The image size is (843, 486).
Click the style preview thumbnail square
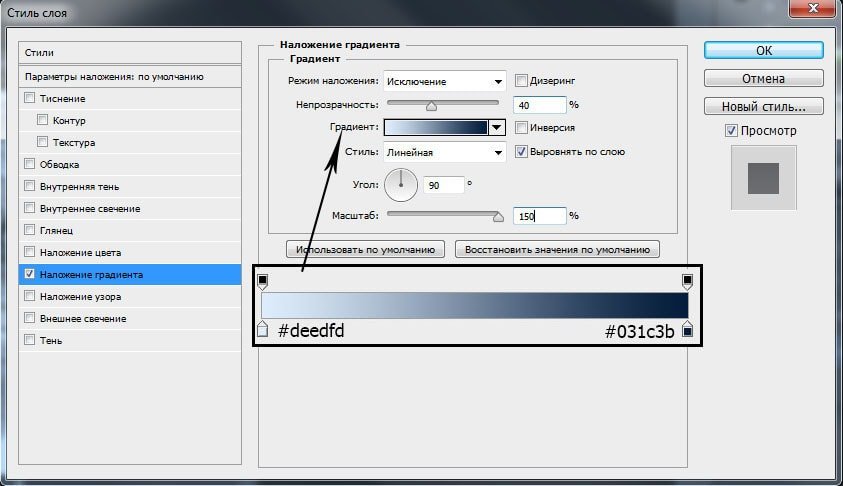click(x=763, y=178)
